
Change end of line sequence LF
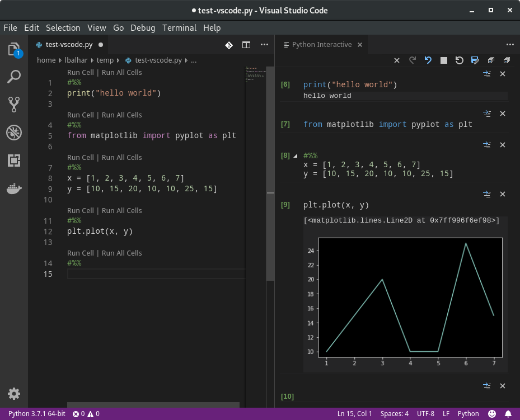click(x=446, y=414)
